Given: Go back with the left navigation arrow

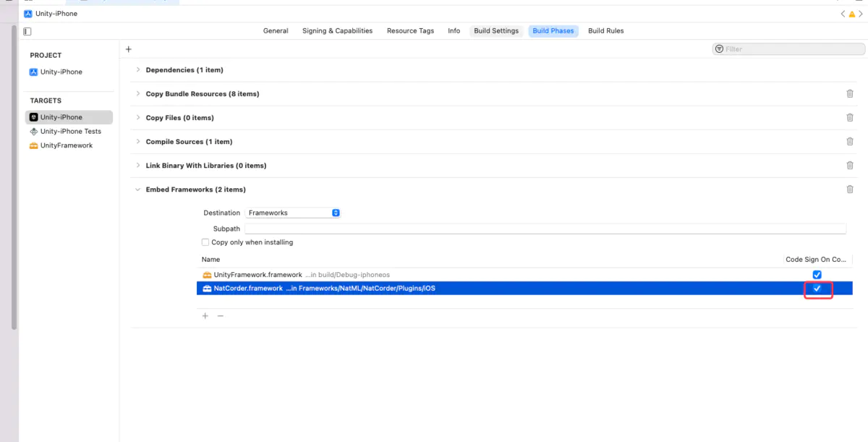Looking at the screenshot, I should [843, 14].
